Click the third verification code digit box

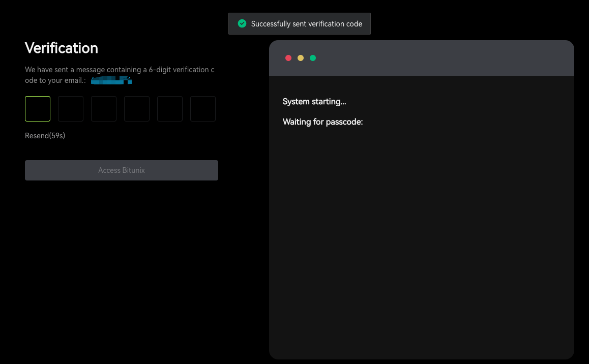[x=104, y=109]
